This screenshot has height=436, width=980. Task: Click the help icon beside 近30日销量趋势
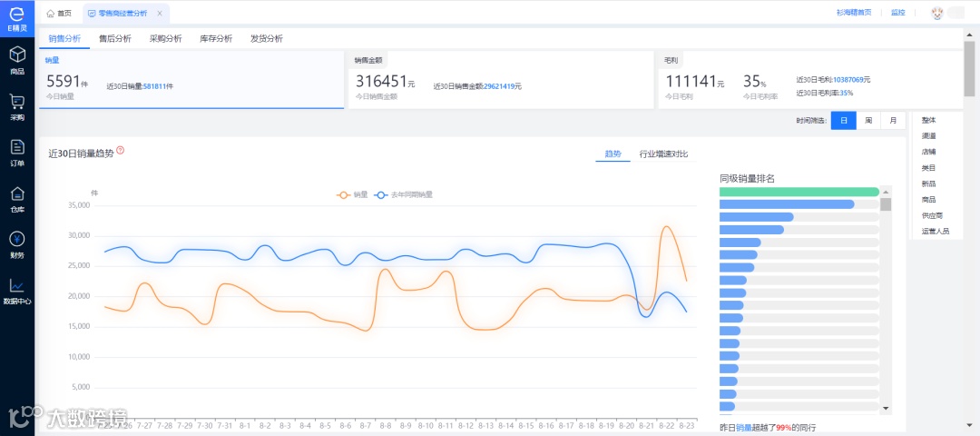tap(121, 150)
